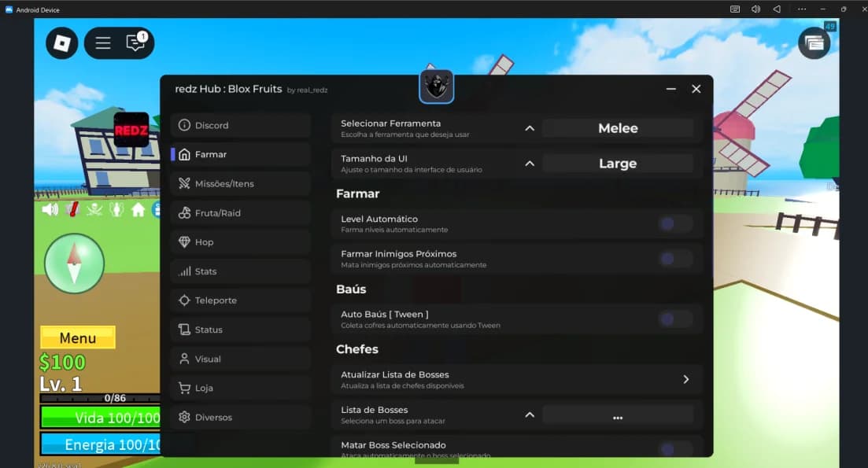Turn on Auto Baús Tween switch

tap(675, 319)
